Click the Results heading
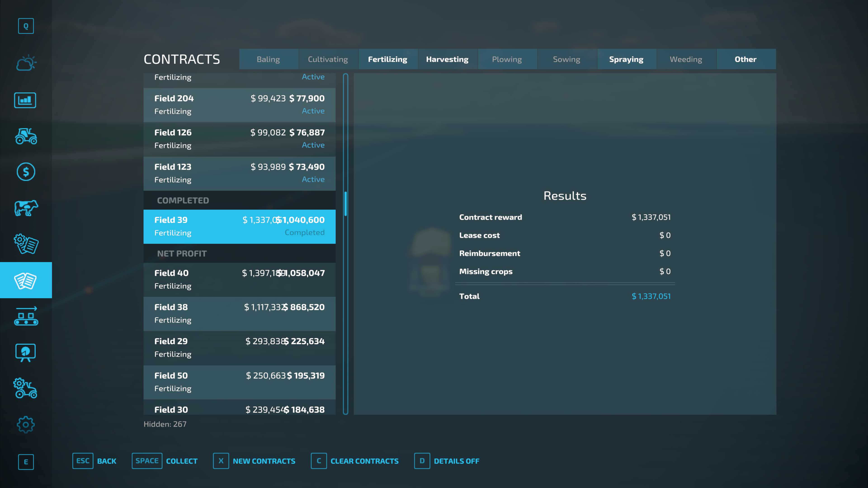Screen dimensions: 868x488 [x=565, y=196]
